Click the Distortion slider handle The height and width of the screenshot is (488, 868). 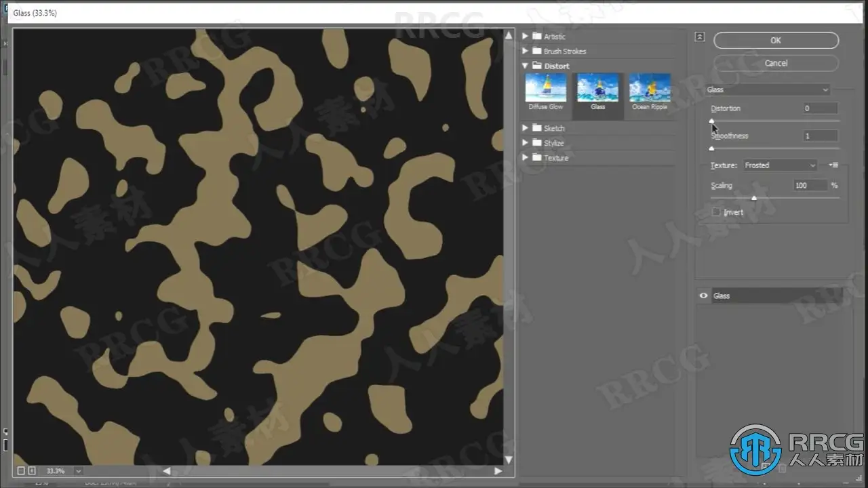711,121
